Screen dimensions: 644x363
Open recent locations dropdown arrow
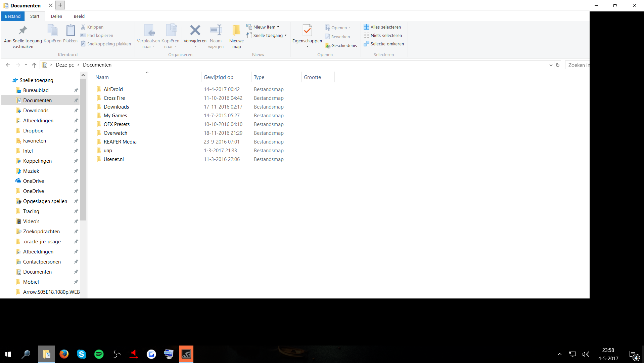26,65
